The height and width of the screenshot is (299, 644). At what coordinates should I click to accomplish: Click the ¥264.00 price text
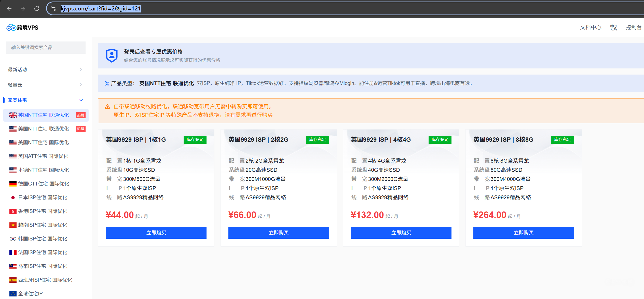coord(490,215)
